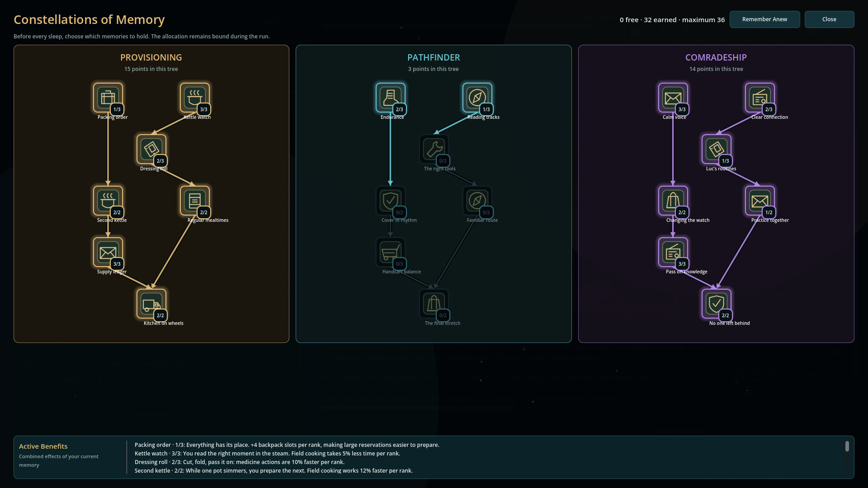868x488 pixels.
Task: Click the Changing the watch bag icon
Action: click(673, 200)
